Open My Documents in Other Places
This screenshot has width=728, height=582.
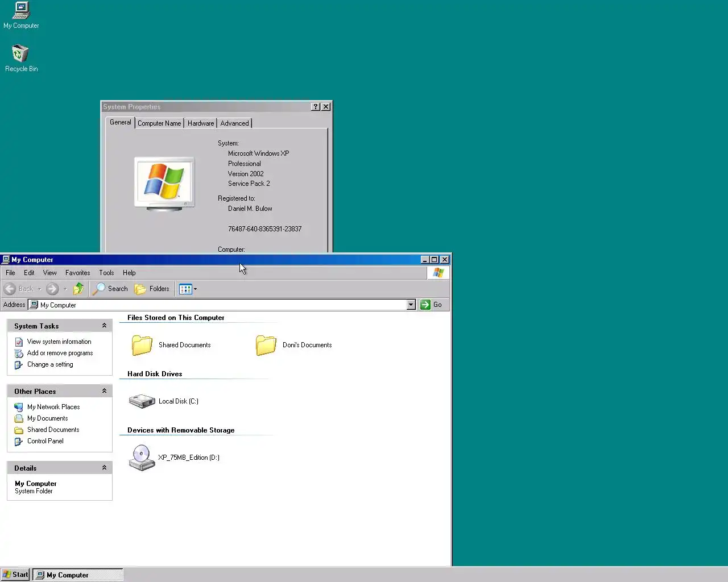tap(47, 418)
